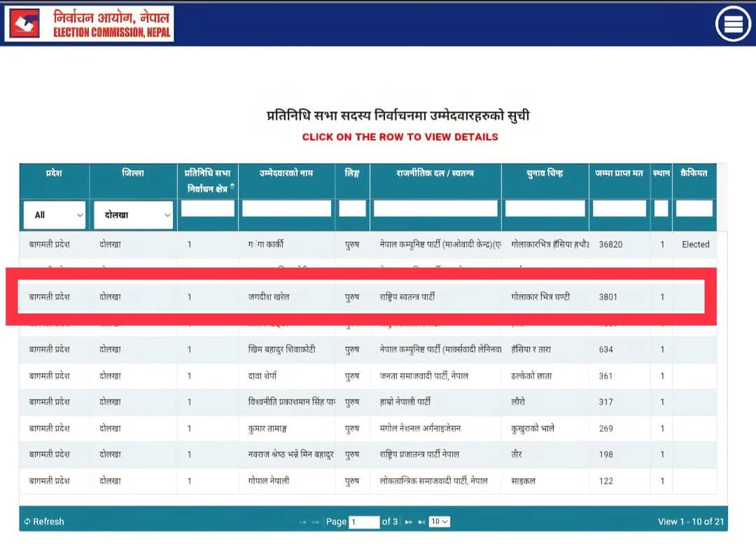This screenshot has height=544, width=756.
Task: Click the उम्मेदवारको नाम column header
Action: click(286, 173)
